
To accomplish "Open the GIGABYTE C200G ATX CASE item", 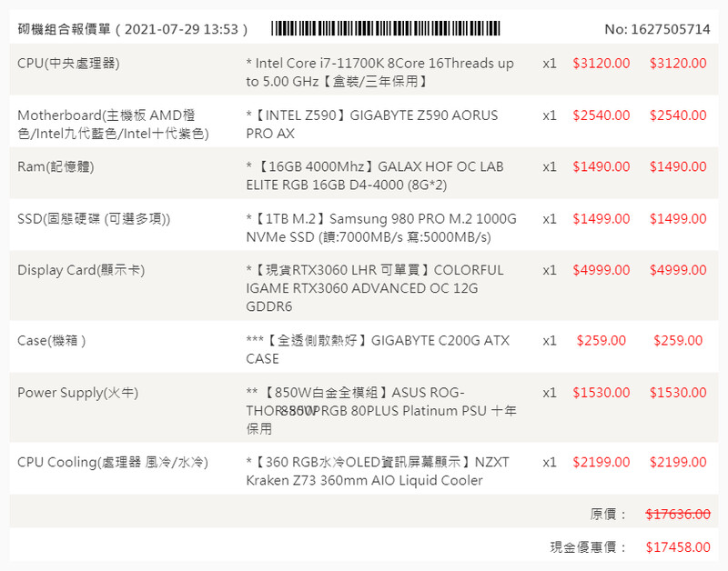I will (379, 349).
